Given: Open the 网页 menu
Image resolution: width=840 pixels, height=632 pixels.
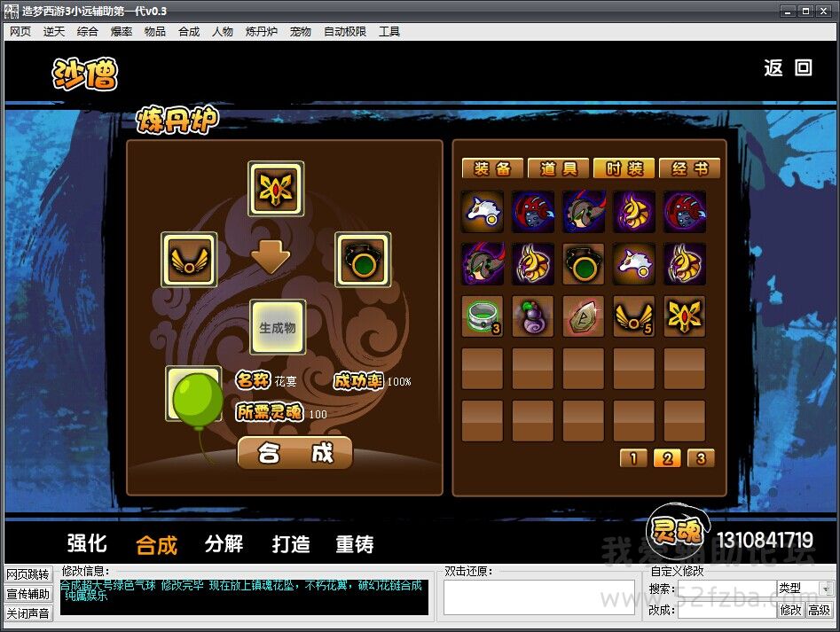Looking at the screenshot, I should tap(20, 32).
